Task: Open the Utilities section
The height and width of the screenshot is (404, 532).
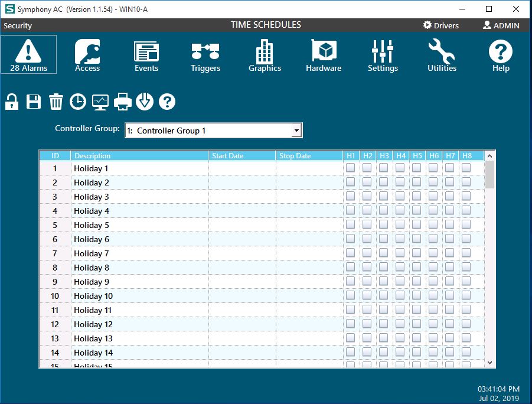Action: click(442, 55)
